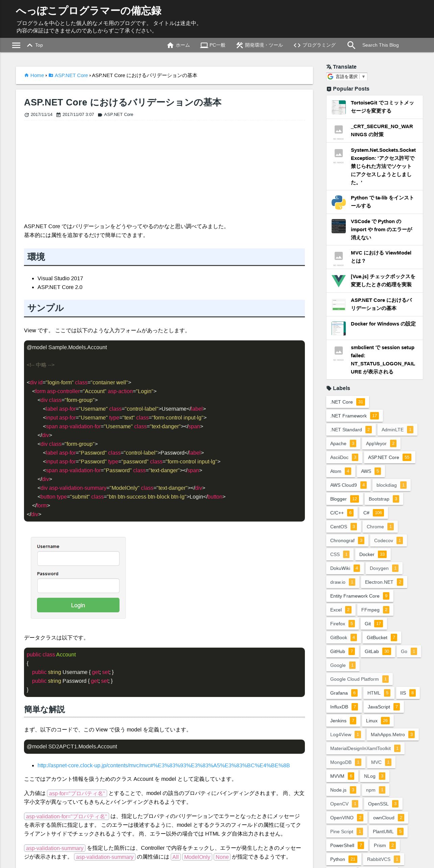
Task: Open the 開発環境・ツール menu
Action: pos(260,45)
